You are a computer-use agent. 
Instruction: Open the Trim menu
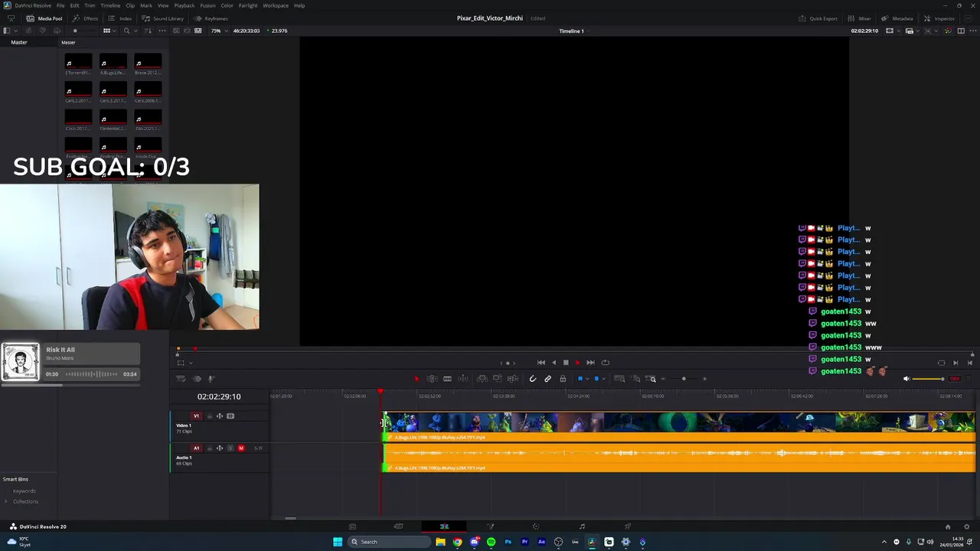90,5
